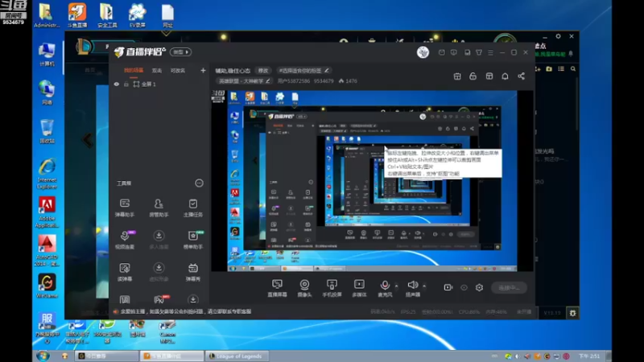The image size is (644, 362).
Task: Edit the 选择适合你的标签 tag selector
Action: point(304,71)
